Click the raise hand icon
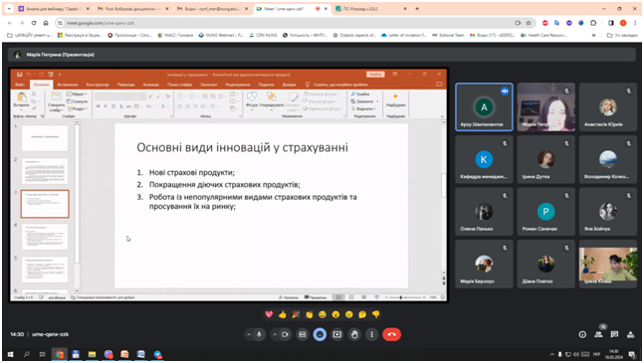 point(354,334)
